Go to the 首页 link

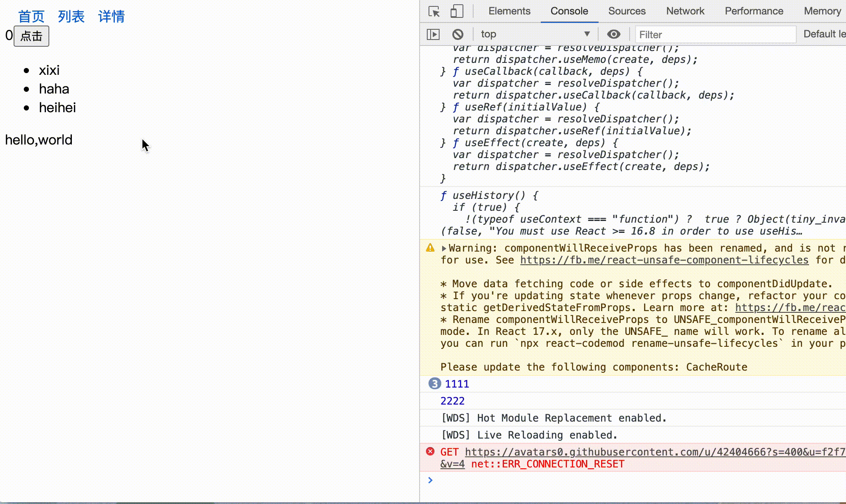coord(31,17)
